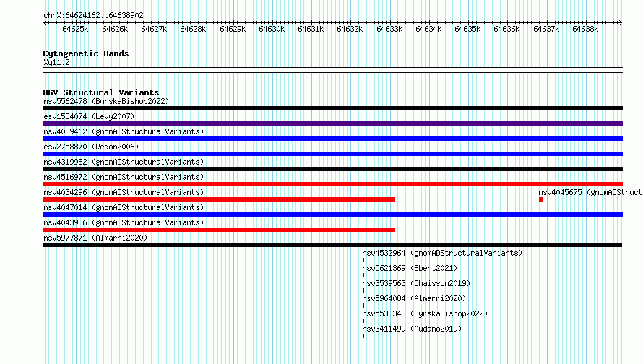This screenshot has width=643, height=364.
Task: Select the black nsv5977871 variant bar
Action: [332, 245]
